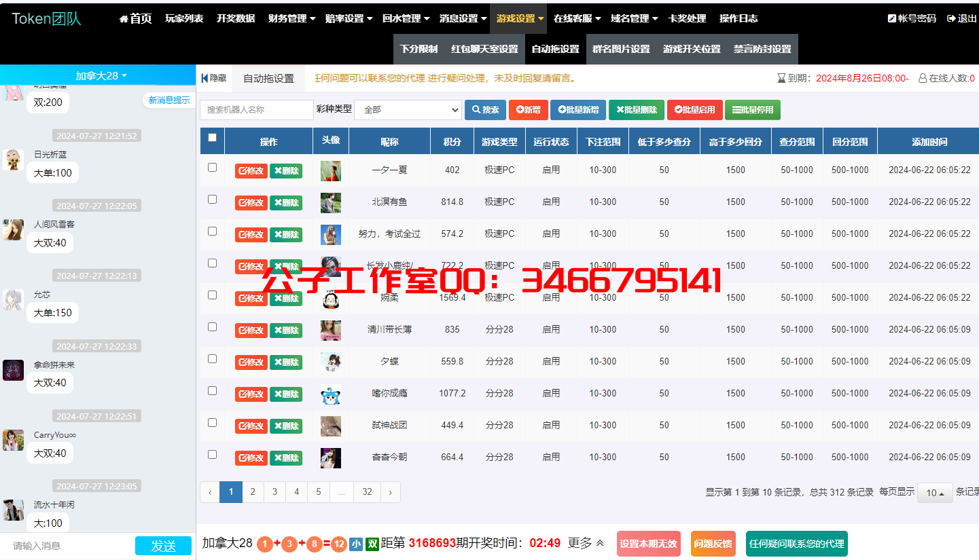The width and height of the screenshot is (979, 560).
Task: Click 删除 delete icon for 杳杳今朝
Action: coord(286,458)
